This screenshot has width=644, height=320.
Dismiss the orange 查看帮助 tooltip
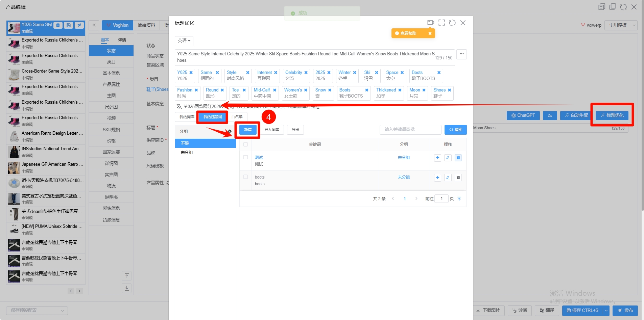[x=430, y=33]
